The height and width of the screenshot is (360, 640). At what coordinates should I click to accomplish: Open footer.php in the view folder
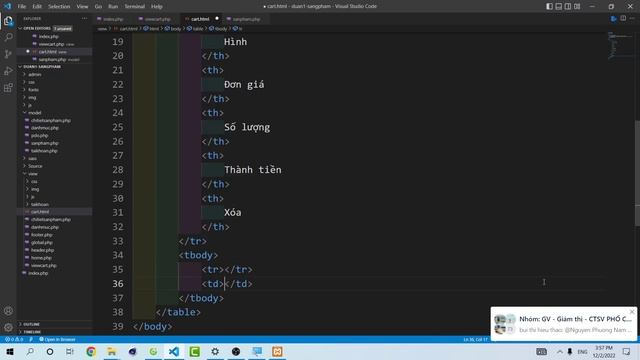click(x=42, y=235)
